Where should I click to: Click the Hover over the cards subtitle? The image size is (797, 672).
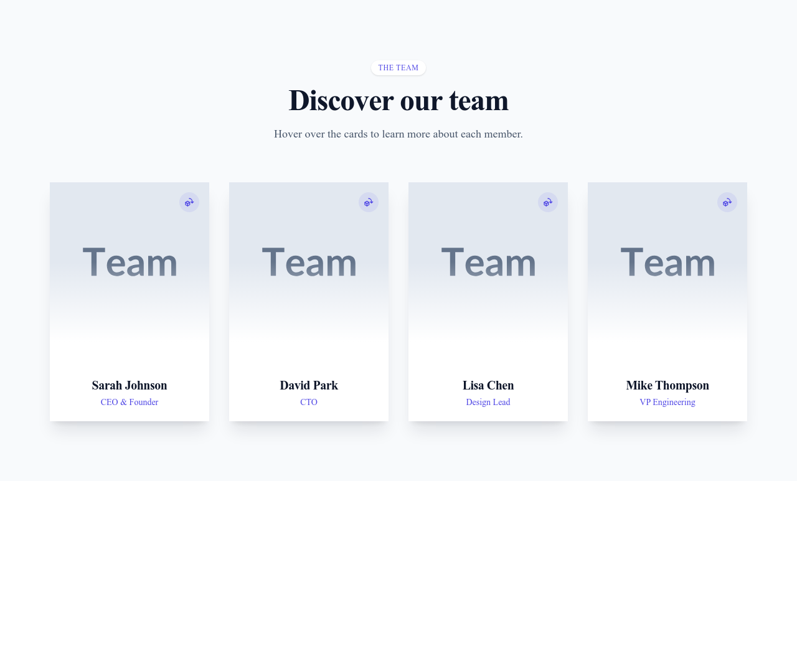398,134
